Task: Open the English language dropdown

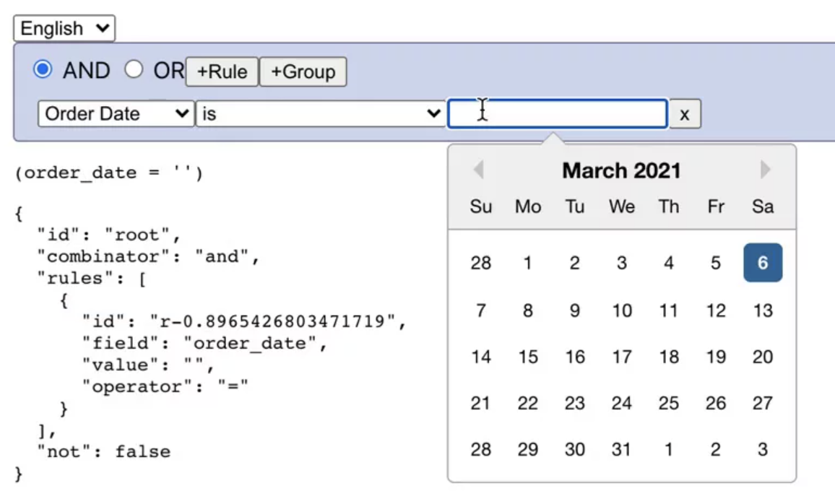Action: (64, 28)
